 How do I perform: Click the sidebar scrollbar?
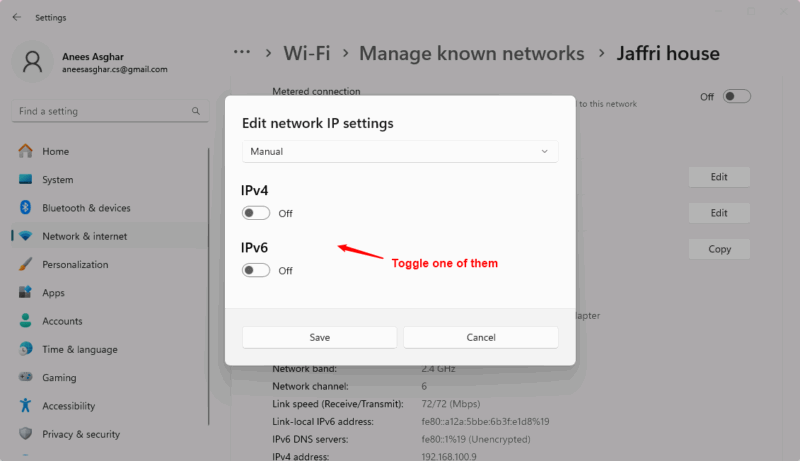209,286
